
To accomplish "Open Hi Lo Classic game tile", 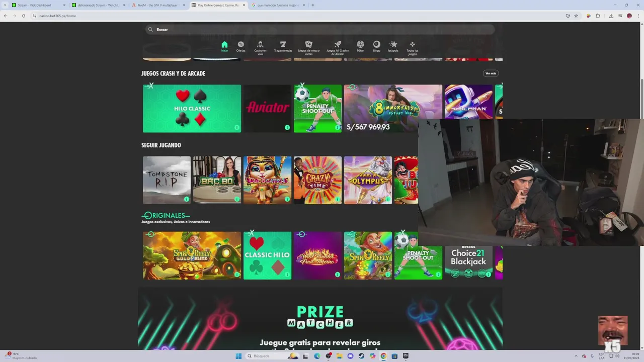I will (192, 109).
